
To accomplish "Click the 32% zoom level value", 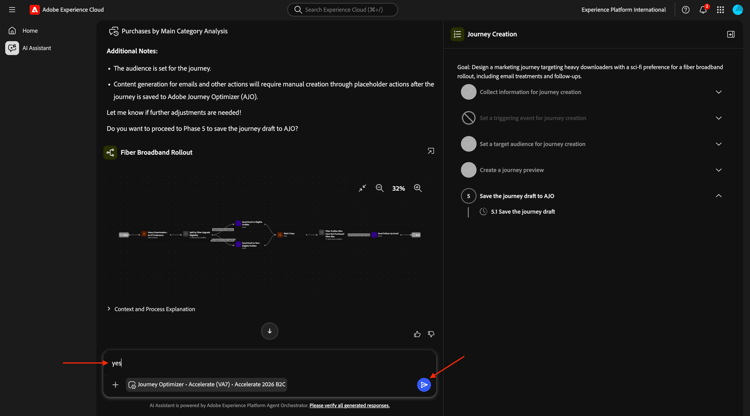I will 398,188.
